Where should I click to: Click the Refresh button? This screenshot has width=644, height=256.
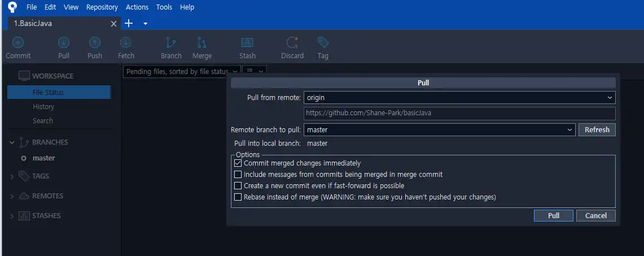coord(597,130)
